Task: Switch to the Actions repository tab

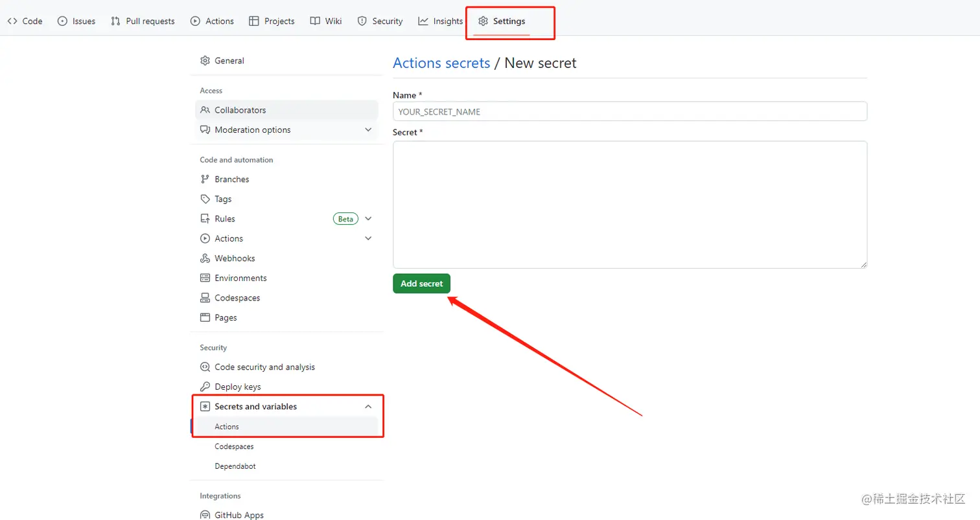Action: pos(212,21)
